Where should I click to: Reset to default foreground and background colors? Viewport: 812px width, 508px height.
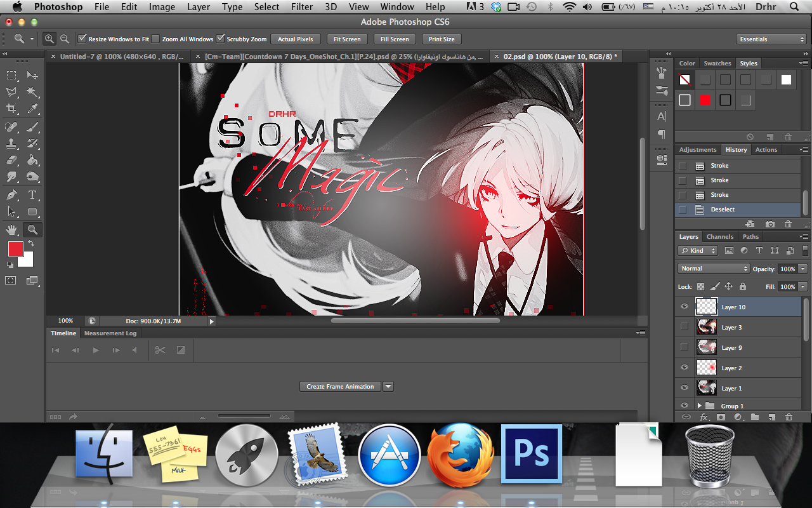click(10, 265)
